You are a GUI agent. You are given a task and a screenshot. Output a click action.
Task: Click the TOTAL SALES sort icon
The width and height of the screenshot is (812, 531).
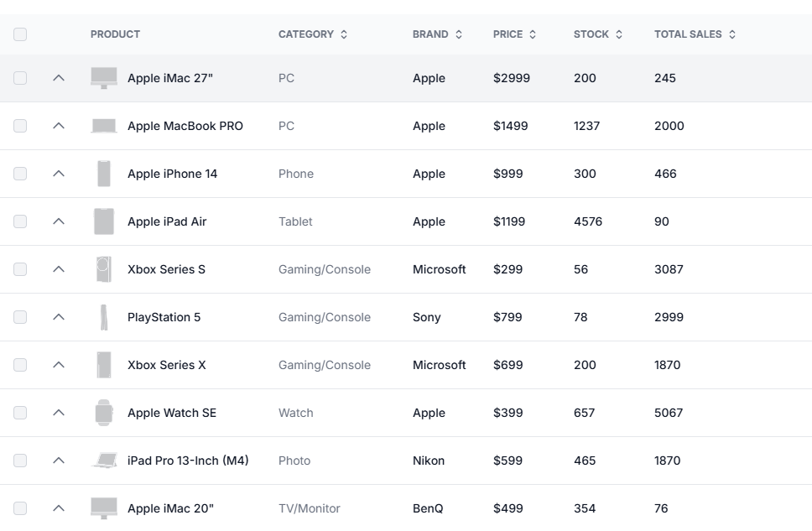733,34
